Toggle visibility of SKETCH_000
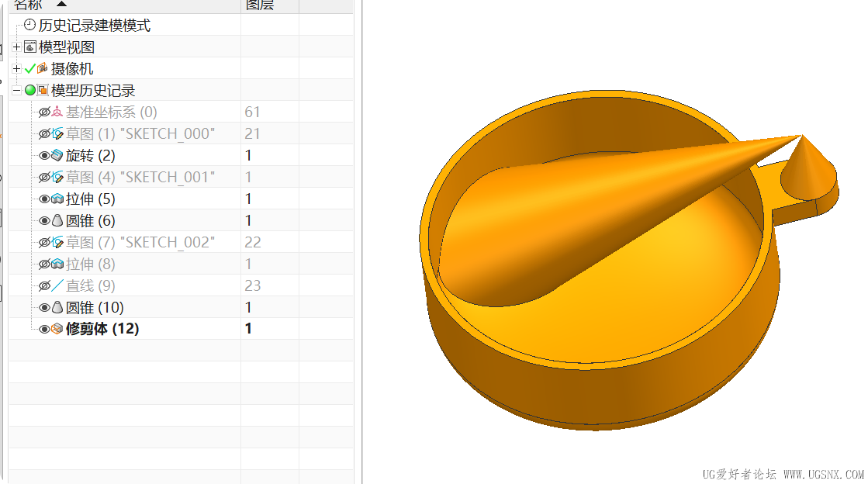The height and width of the screenshot is (484, 868). point(44,133)
